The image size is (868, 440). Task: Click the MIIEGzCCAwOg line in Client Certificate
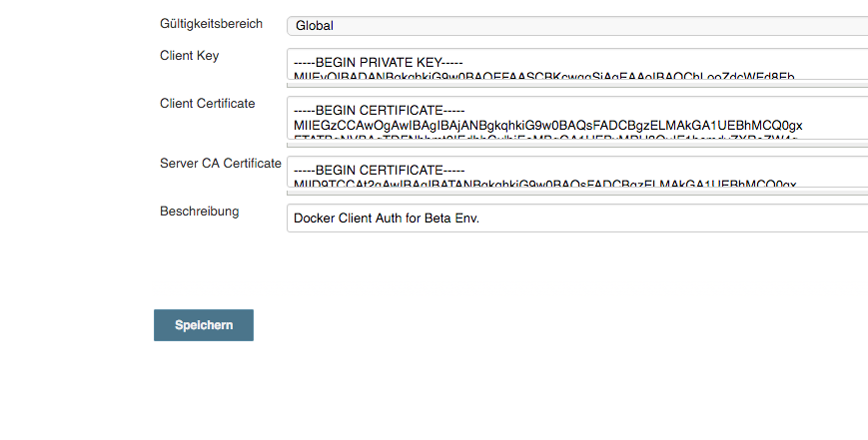[x=547, y=125]
